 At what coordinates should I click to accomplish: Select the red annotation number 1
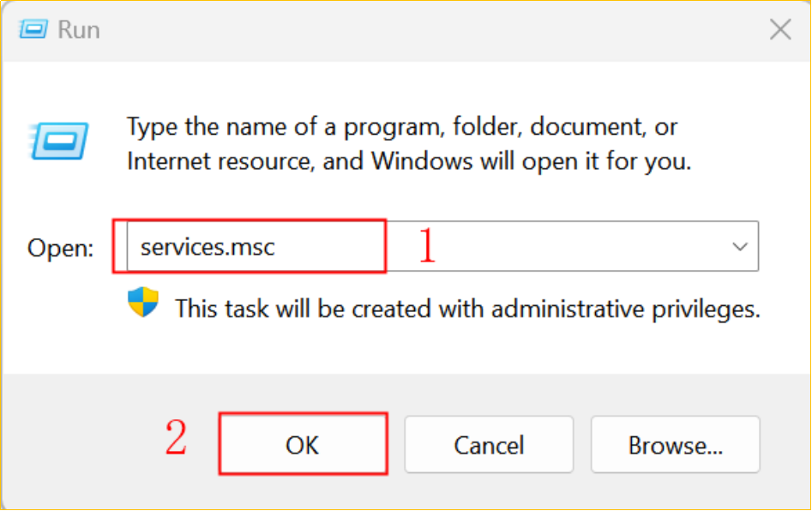427,245
